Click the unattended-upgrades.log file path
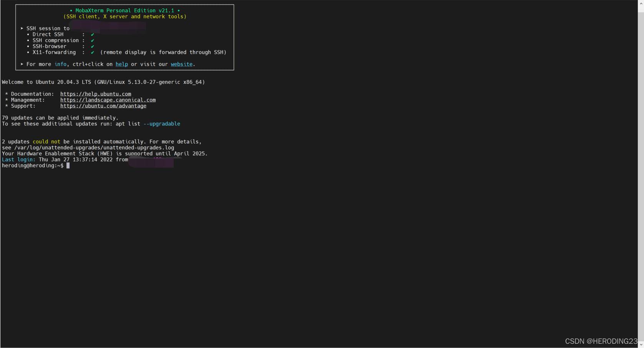644x348 pixels. (x=94, y=148)
